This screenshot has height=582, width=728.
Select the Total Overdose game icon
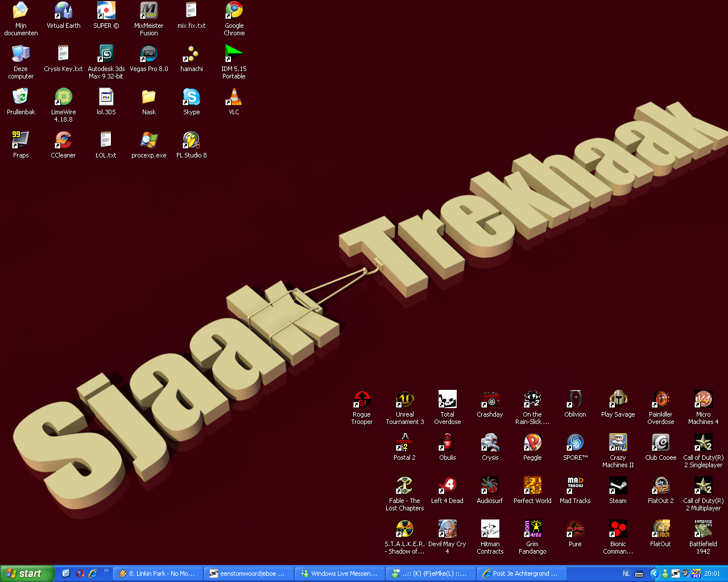tap(448, 399)
